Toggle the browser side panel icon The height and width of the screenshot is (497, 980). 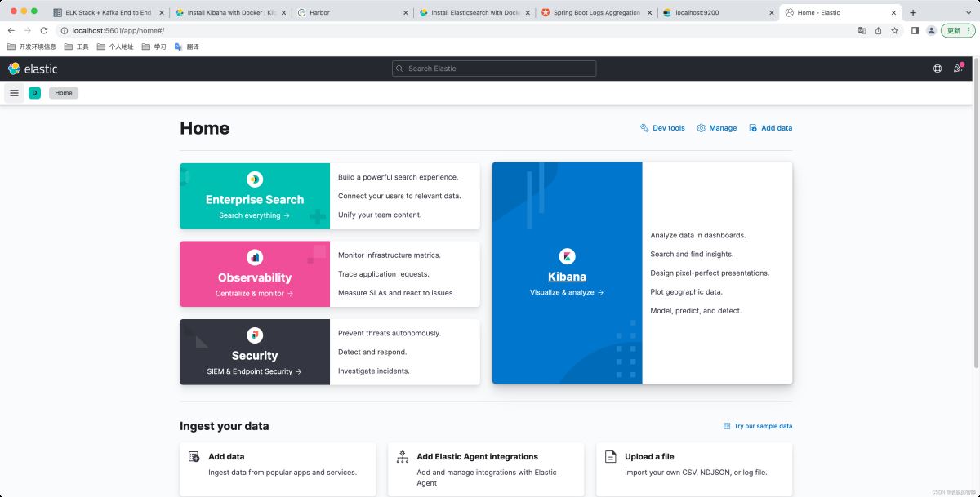915,30
